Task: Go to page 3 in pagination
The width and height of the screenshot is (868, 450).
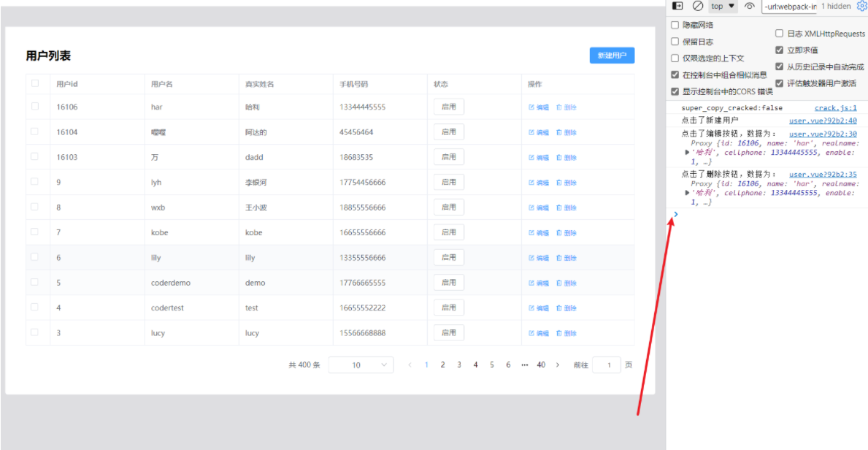Action: (459, 365)
